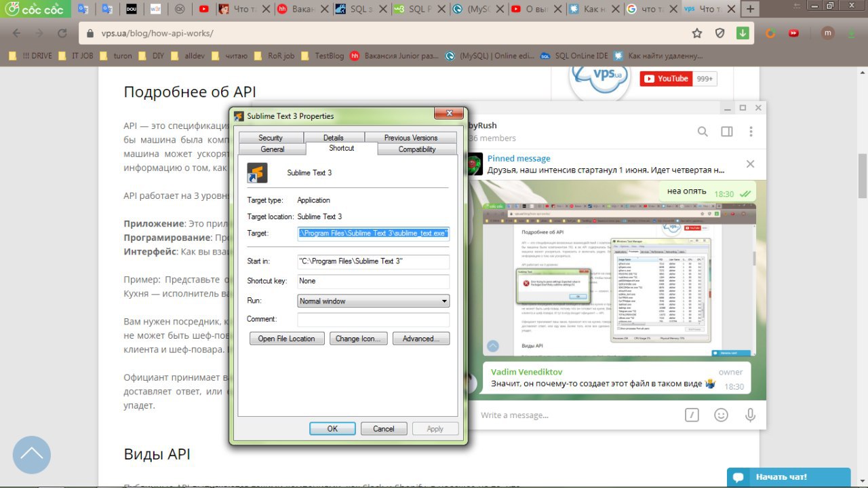Click the green download arrow icon
Viewport: 868px width, 488px height.
click(x=743, y=33)
